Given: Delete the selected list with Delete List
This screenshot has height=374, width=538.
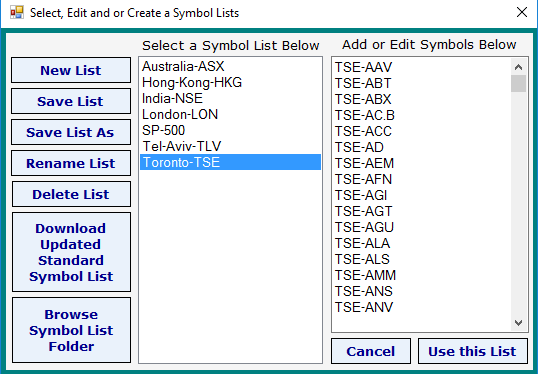Looking at the screenshot, I should 71,194.
